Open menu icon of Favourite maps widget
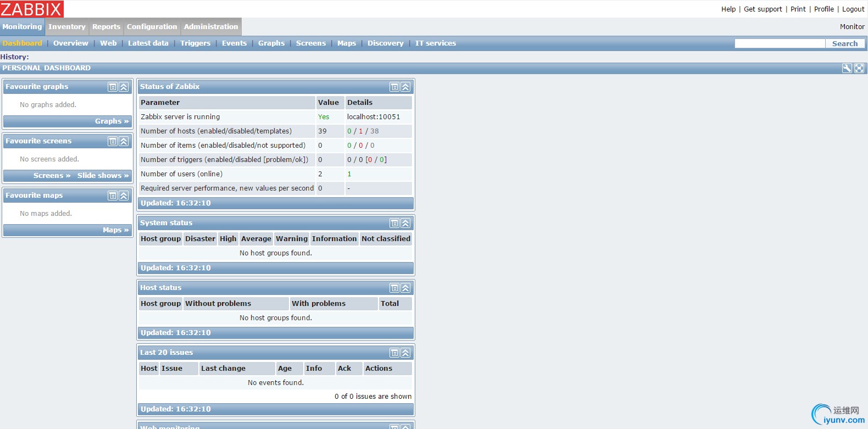Screen dimensions: 868x429 pos(113,196)
